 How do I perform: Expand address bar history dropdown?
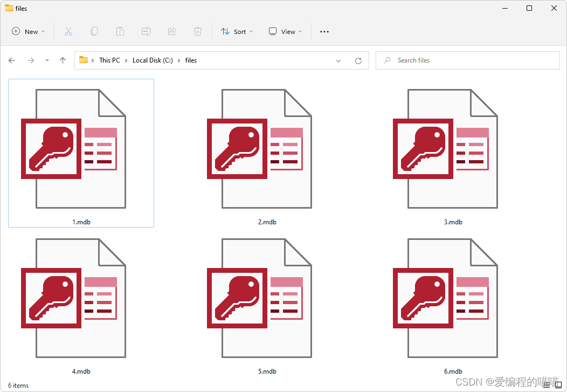click(338, 61)
